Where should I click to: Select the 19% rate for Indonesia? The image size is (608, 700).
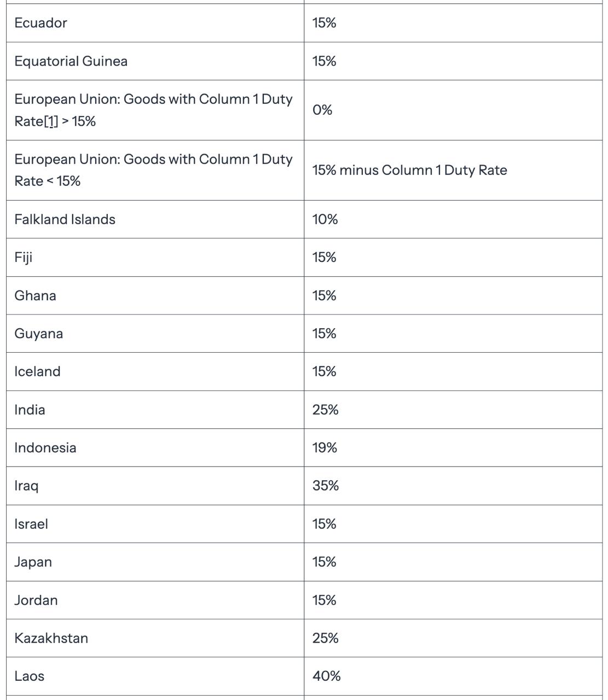click(x=325, y=448)
